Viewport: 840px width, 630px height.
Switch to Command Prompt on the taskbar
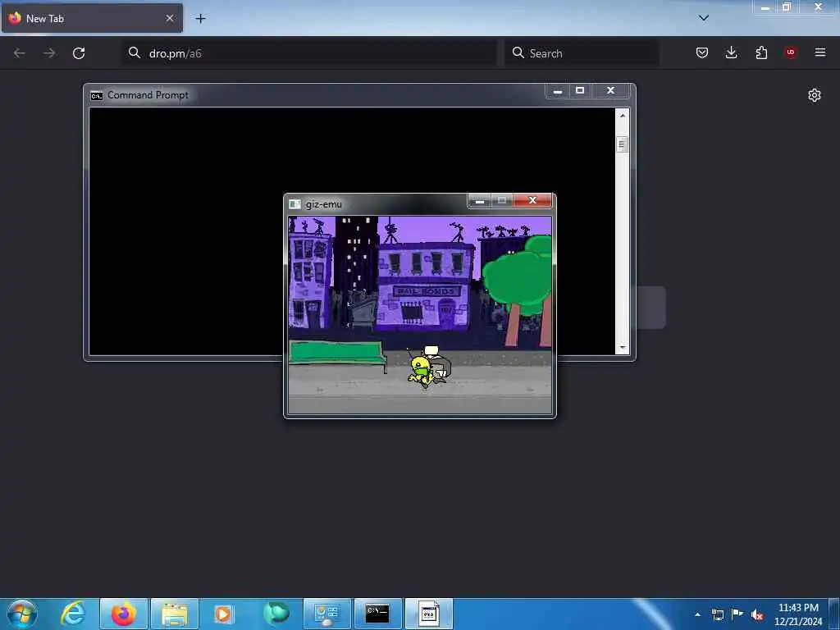377,614
